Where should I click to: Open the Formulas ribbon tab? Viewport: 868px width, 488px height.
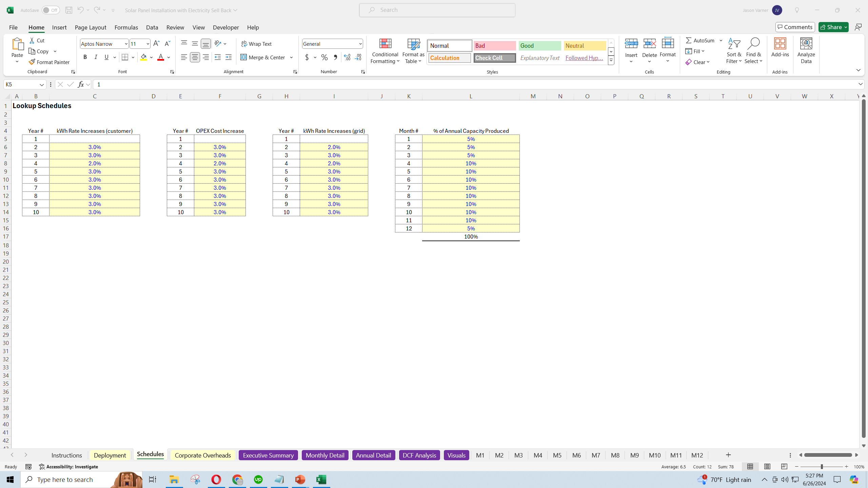pos(126,27)
